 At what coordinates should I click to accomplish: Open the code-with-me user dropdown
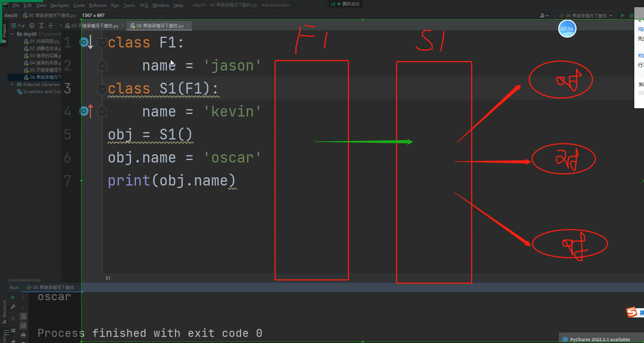pos(544,15)
